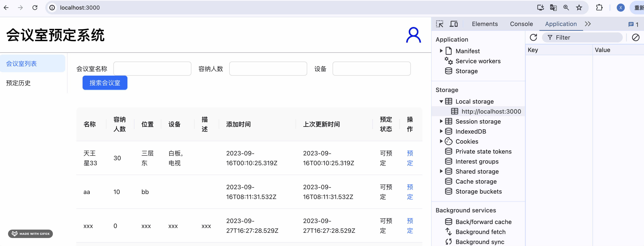Screen dimensions: 644x246
Task: Click the user profile icon
Action: [413, 35]
